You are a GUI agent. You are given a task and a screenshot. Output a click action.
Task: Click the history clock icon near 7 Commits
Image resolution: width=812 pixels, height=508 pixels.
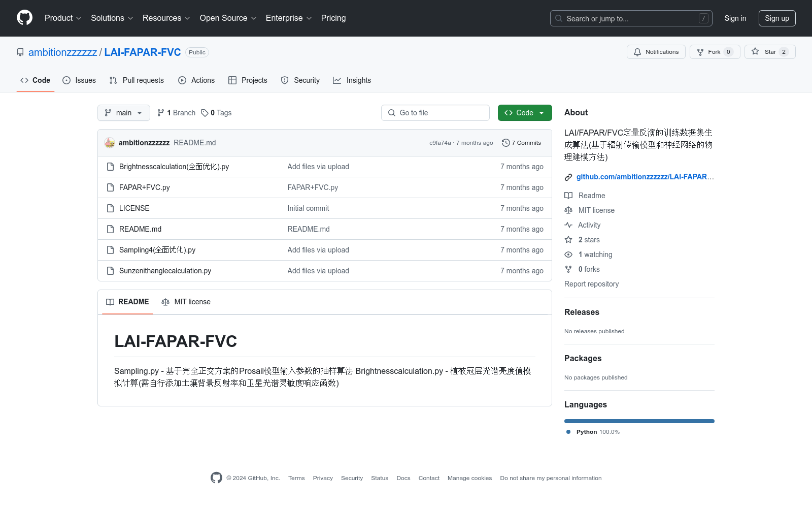pyautogui.click(x=505, y=143)
